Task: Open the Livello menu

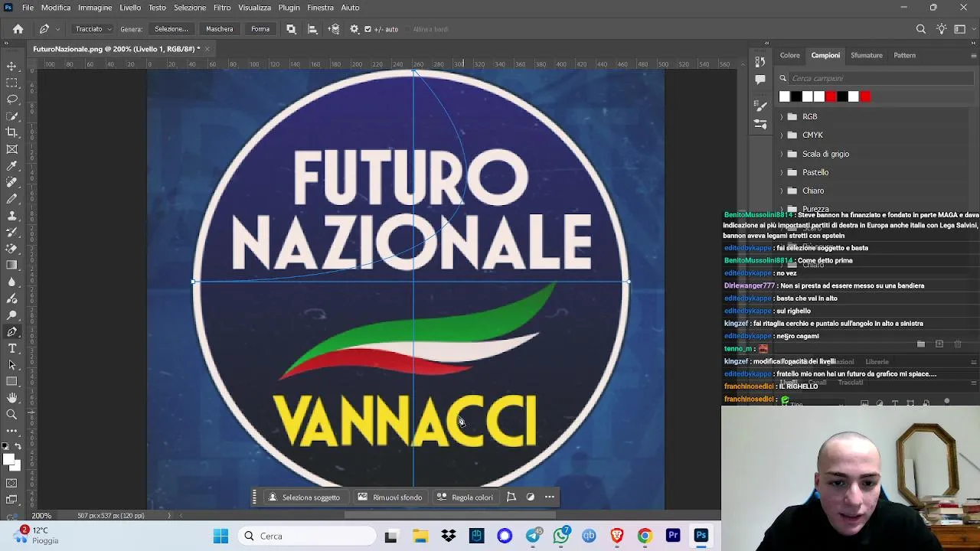Action: [130, 8]
